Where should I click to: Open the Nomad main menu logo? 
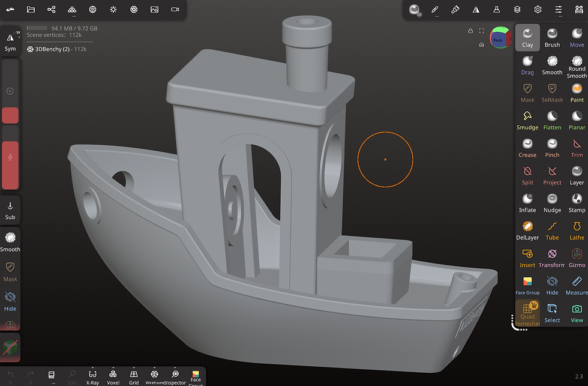click(x=10, y=10)
